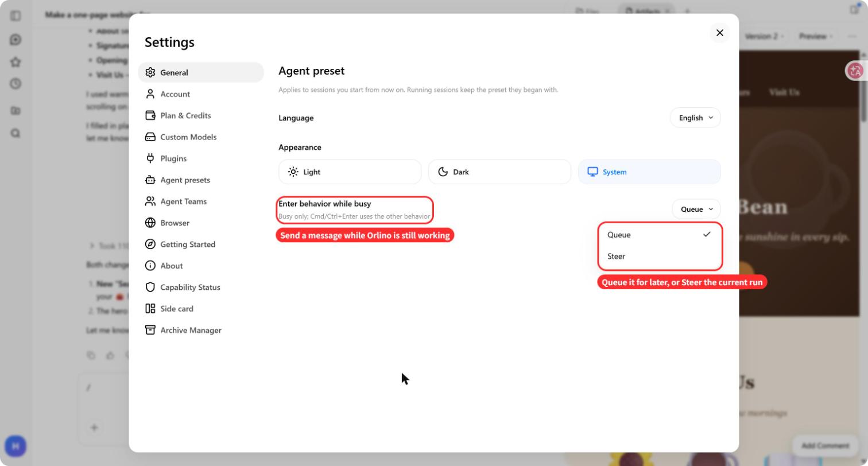This screenshot has height=466, width=868.
Task: Toggle the sidebar panel icon in the background window
Action: click(x=15, y=15)
